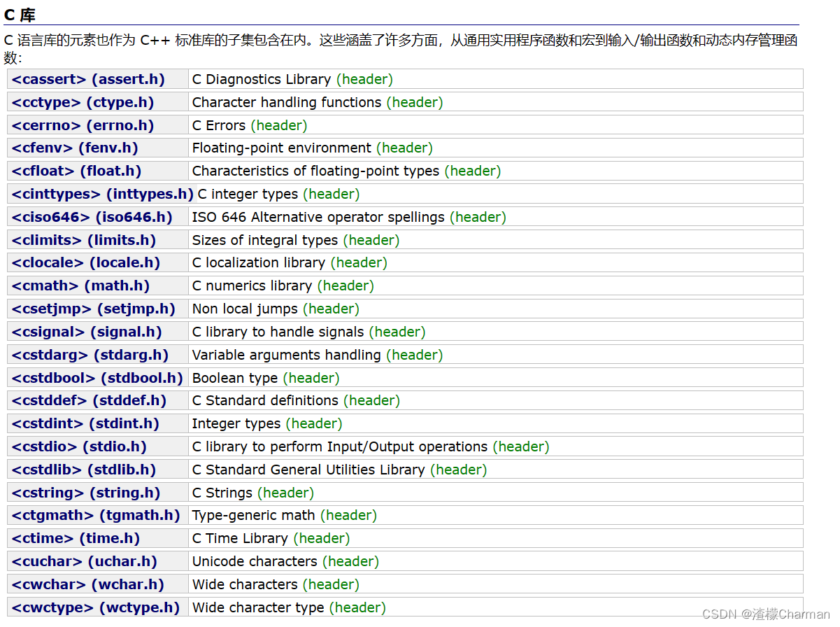Follow the <cstring> (string.h) link

(x=86, y=493)
